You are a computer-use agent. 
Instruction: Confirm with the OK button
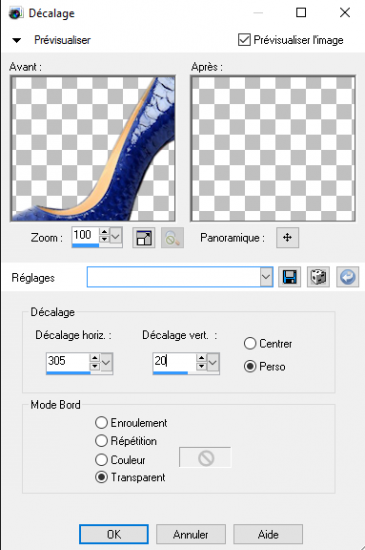point(114,534)
